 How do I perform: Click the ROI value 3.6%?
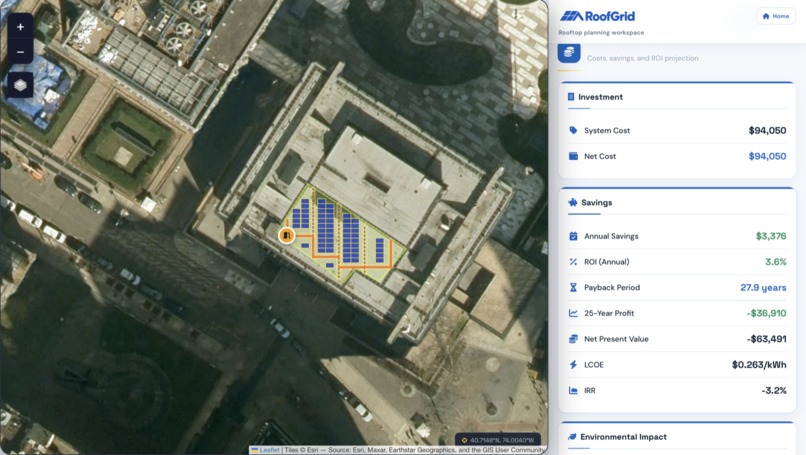point(776,262)
